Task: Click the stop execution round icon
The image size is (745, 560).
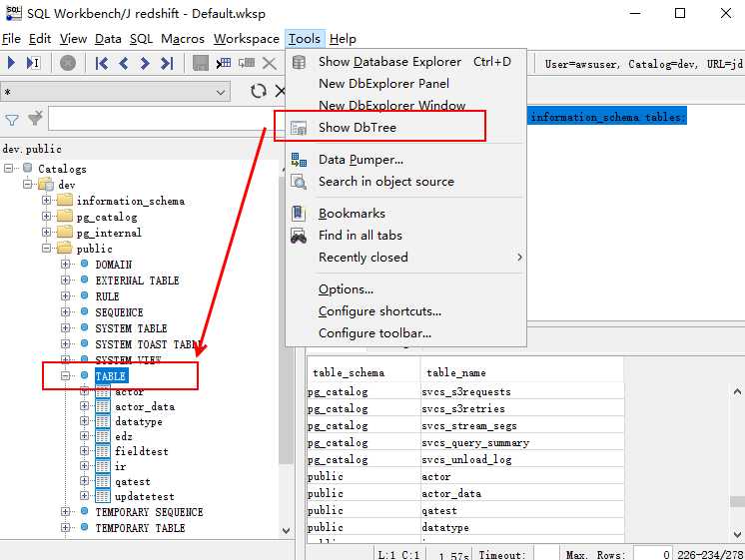Action: [68, 63]
